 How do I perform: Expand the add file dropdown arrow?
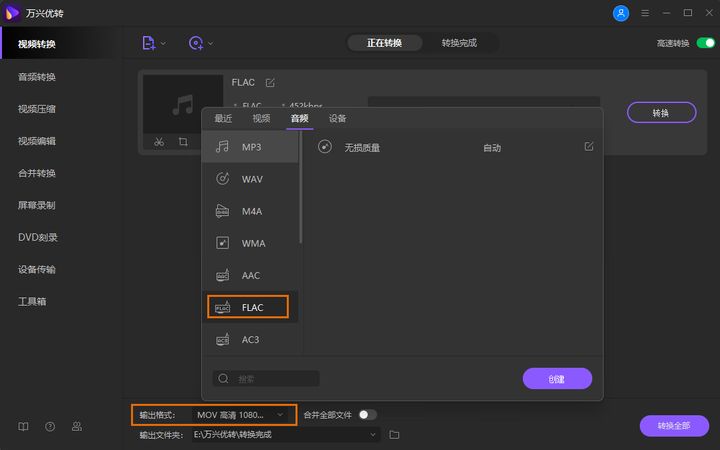[x=163, y=44]
